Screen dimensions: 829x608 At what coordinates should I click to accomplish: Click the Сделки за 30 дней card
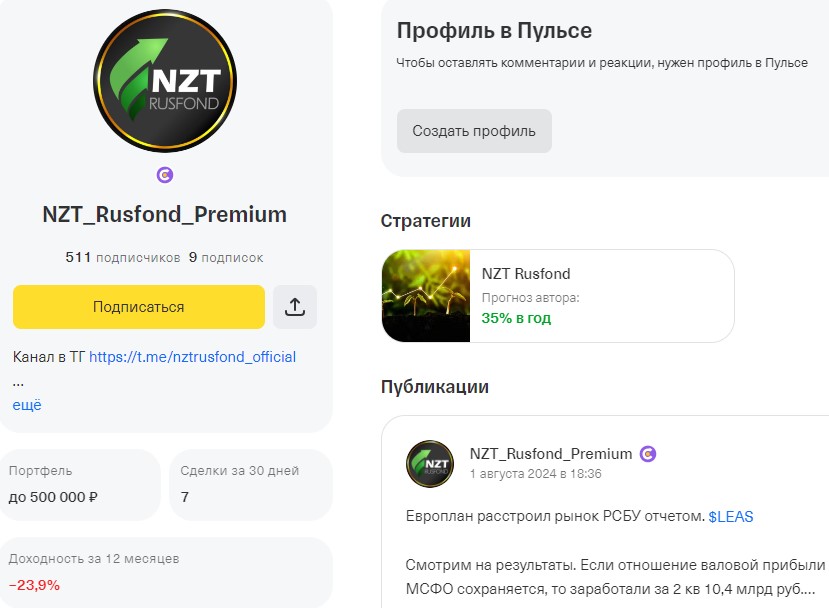click(250, 484)
